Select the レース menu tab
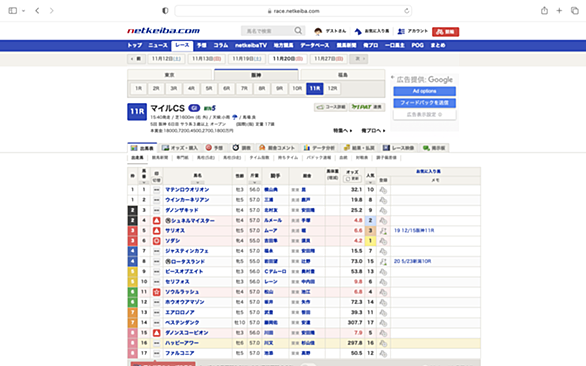 pyautogui.click(x=182, y=46)
